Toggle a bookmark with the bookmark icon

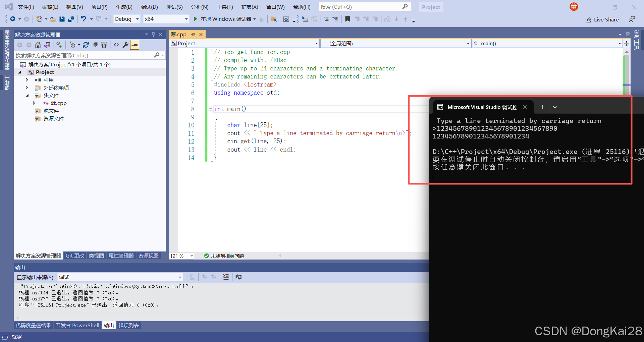(x=347, y=19)
